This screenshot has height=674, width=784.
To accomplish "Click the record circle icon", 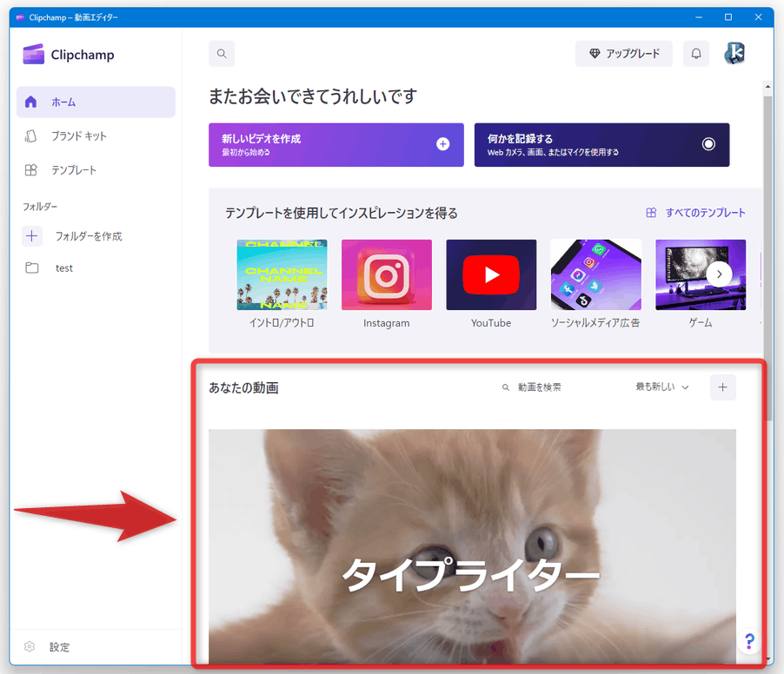I will (x=708, y=144).
